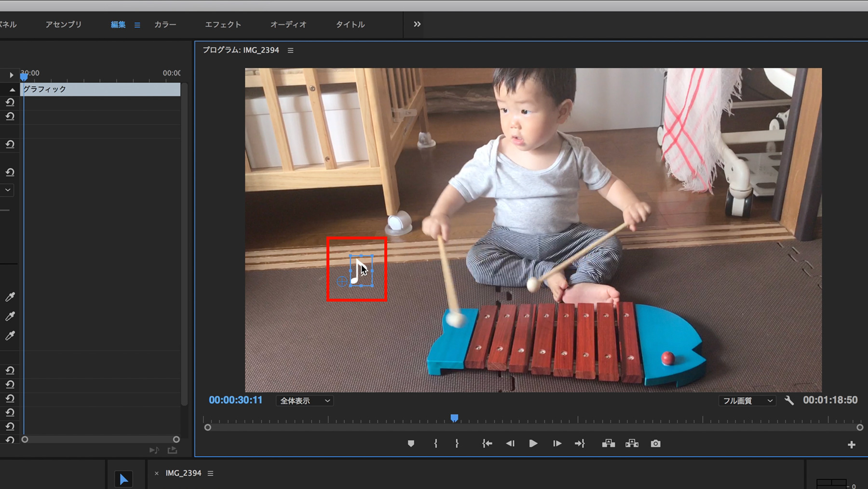
Task: Close the IMG_2394 sequence tab
Action: click(157, 474)
